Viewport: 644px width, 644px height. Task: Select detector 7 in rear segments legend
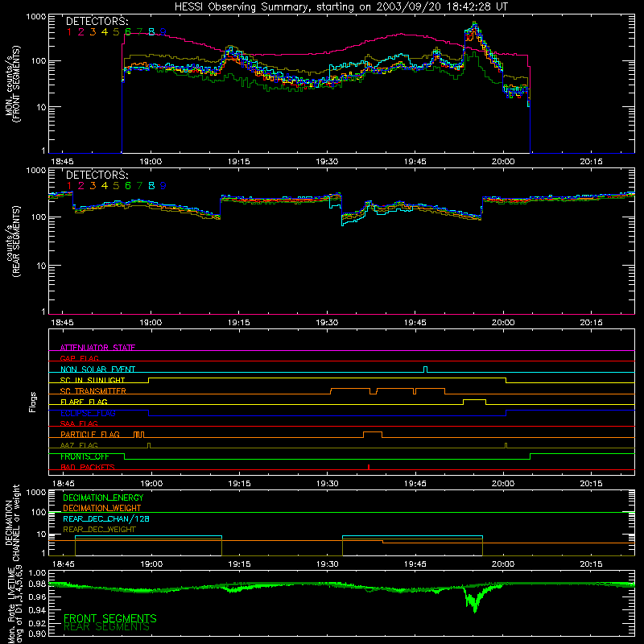139,186
